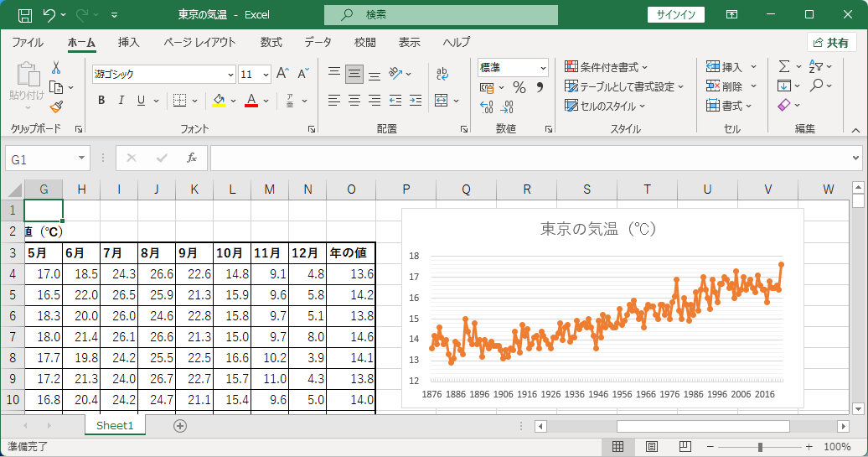The width and height of the screenshot is (868, 457).
Task: Switch to the 数式 tab
Action: [x=271, y=43]
